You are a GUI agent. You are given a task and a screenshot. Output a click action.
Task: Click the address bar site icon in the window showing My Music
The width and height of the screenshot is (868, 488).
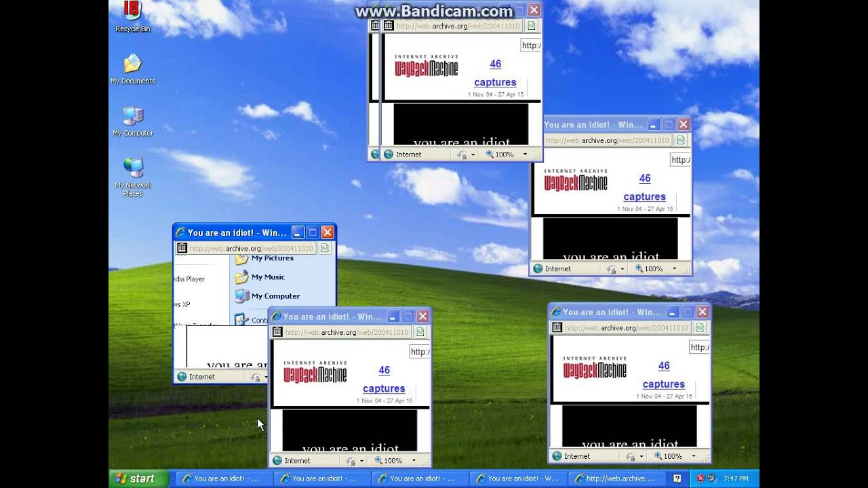pos(182,248)
